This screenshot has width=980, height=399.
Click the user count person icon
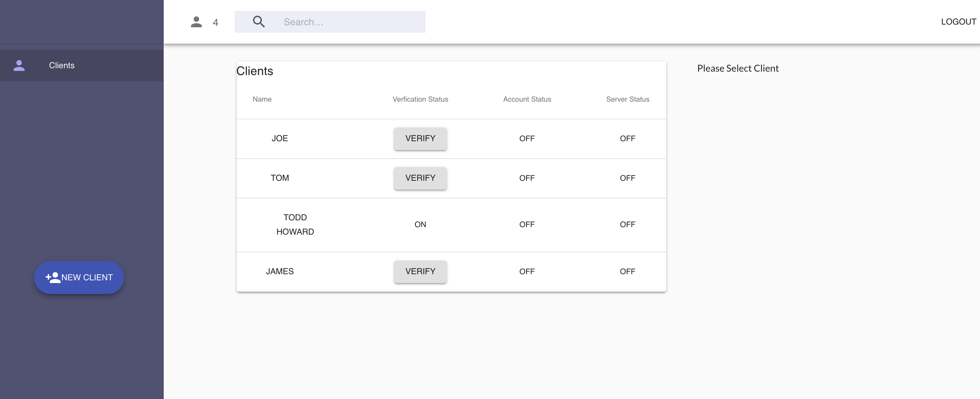pyautogui.click(x=196, y=22)
